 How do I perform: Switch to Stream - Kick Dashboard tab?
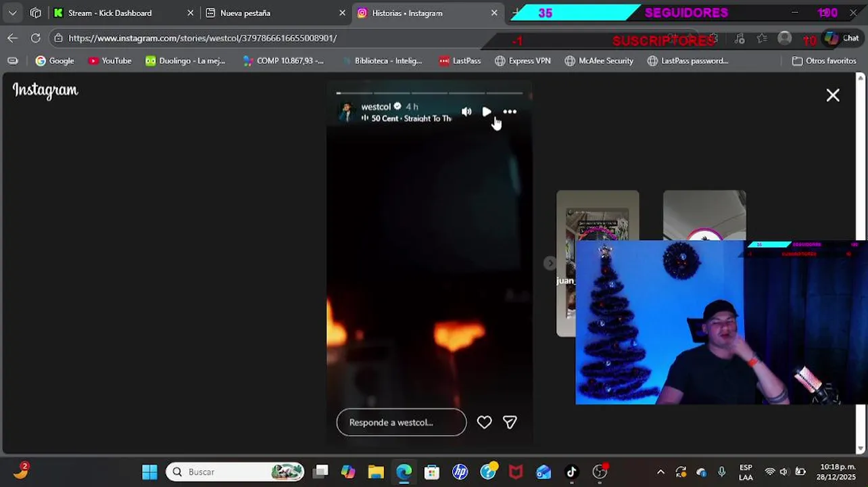pyautogui.click(x=110, y=13)
